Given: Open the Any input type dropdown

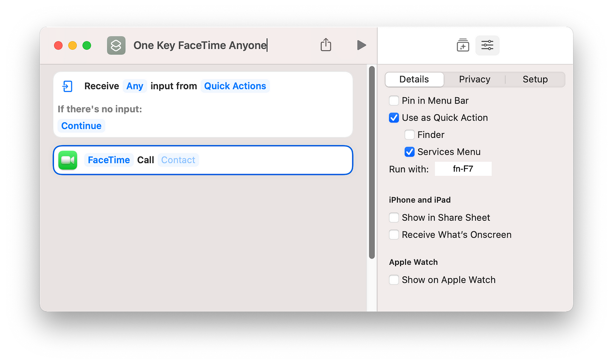Looking at the screenshot, I should point(135,86).
